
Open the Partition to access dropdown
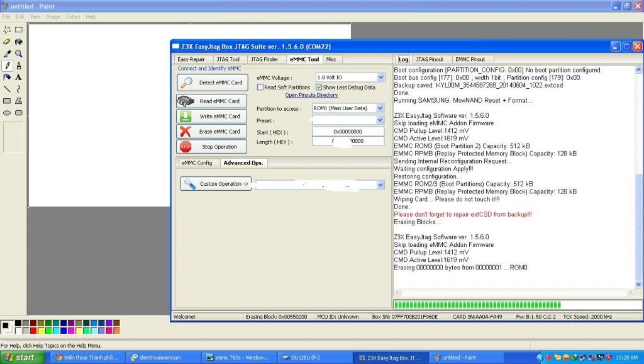click(x=380, y=108)
